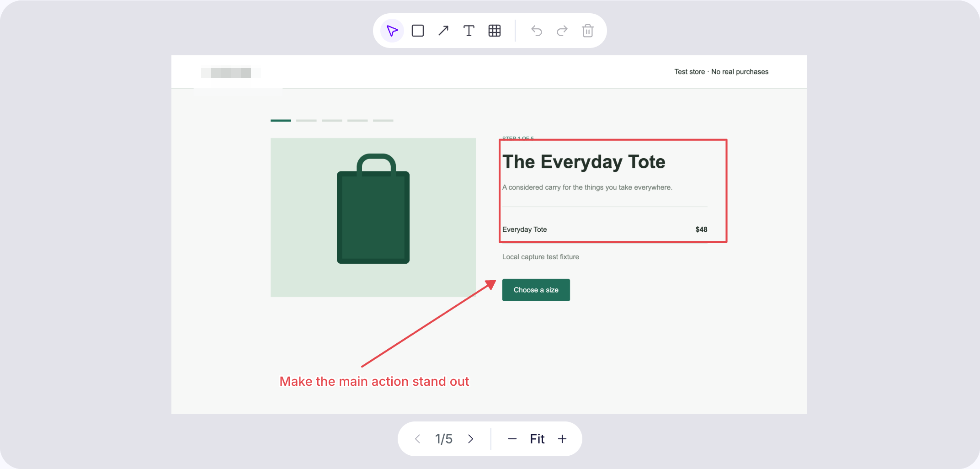This screenshot has height=469, width=980.
Task: Select the text annotation tool
Action: tap(469, 31)
